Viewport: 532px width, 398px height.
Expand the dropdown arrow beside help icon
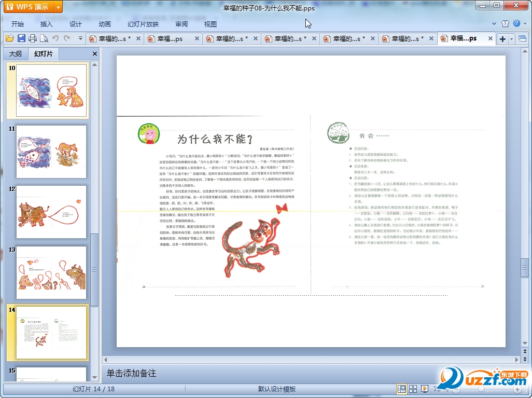click(x=525, y=24)
